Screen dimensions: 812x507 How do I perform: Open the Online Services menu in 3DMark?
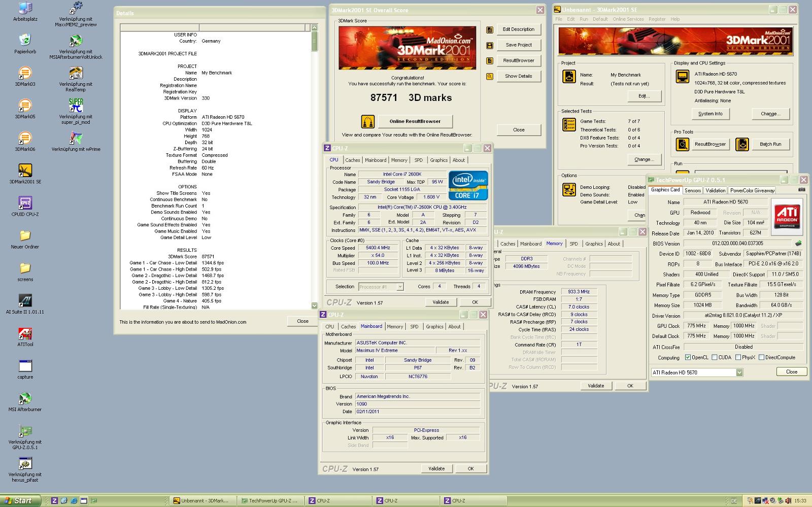[x=628, y=19]
